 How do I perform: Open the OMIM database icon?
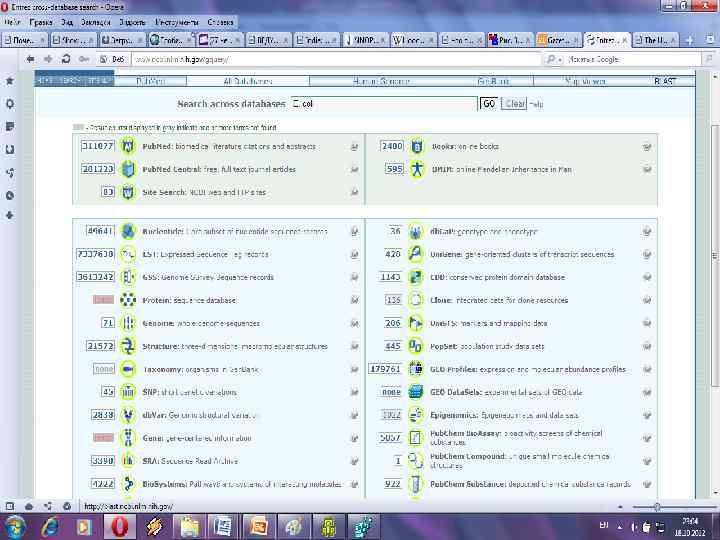pyautogui.click(x=417, y=169)
